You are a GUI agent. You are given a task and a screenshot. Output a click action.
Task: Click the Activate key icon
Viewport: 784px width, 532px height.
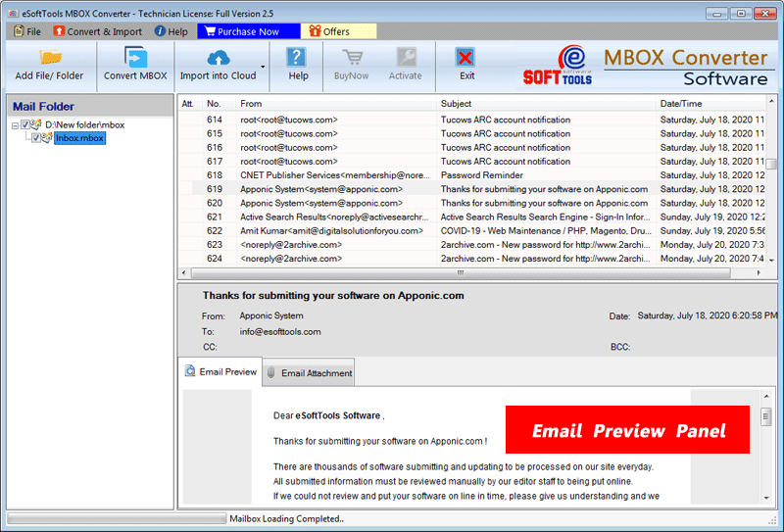click(x=406, y=58)
